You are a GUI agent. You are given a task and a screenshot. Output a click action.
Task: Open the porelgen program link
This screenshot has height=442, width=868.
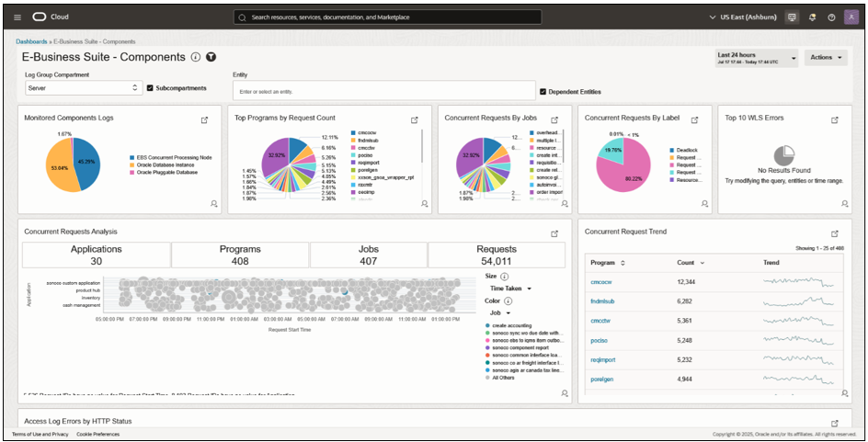point(601,380)
